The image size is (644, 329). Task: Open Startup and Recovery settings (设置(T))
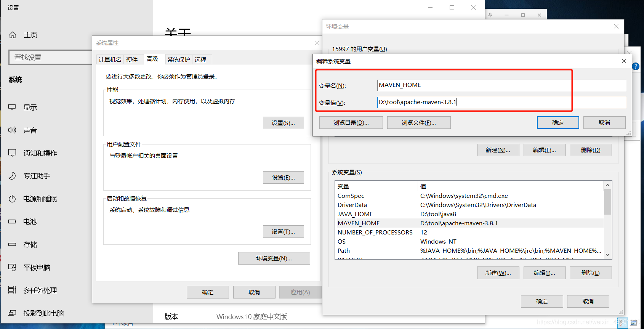284,232
